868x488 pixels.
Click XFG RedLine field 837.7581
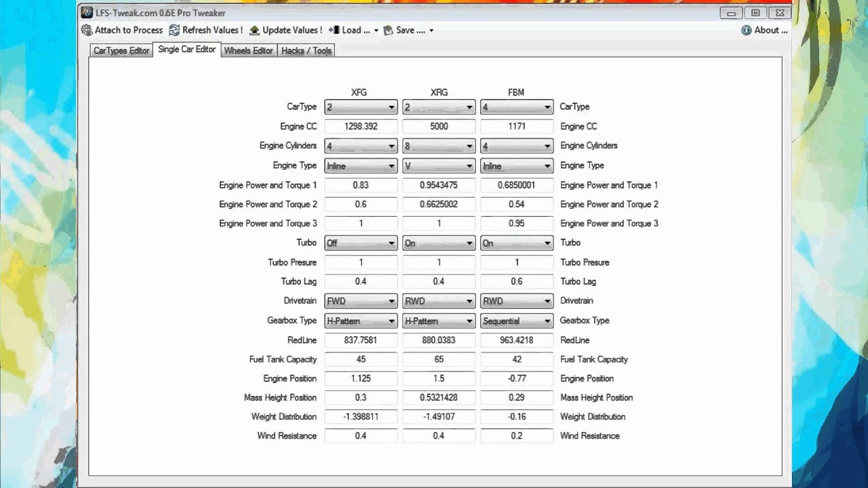pos(361,340)
